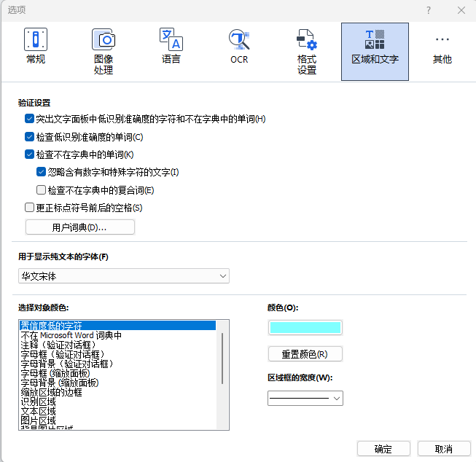Toggle 忽略含有数字和特殊字符的文字(I)
This screenshot has height=462, width=476.
pyautogui.click(x=41, y=172)
